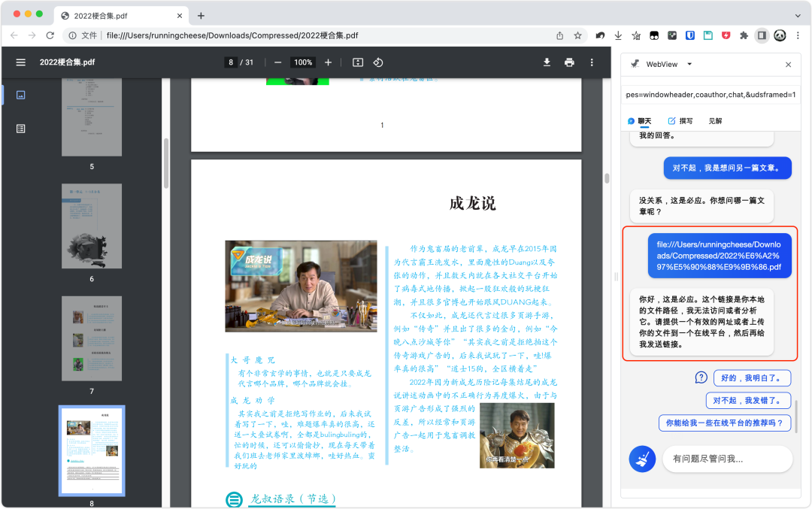Toggle the PDF sidebar hamburger menu
Screen dimensions: 812x509
point(20,62)
